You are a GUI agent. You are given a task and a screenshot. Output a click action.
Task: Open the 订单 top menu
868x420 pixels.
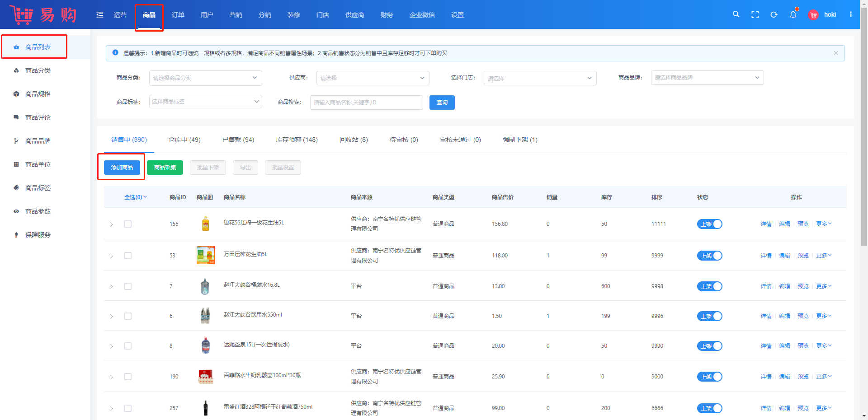tap(178, 15)
